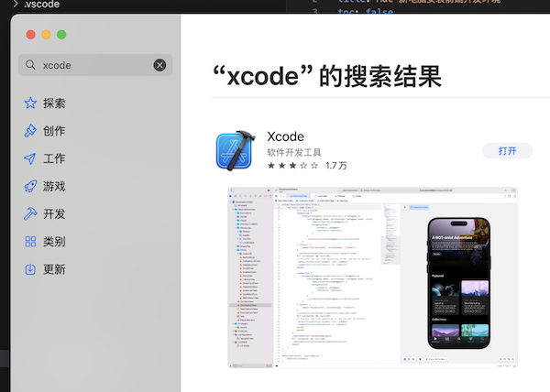Select the 开发 sidebar label
This screenshot has height=392, width=550.
pyautogui.click(x=54, y=214)
